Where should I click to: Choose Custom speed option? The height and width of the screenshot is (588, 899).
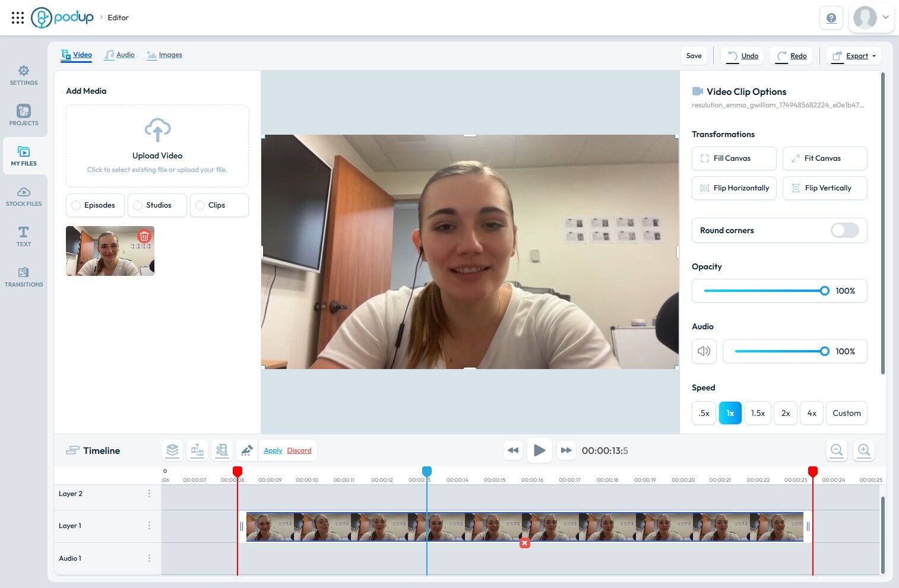[x=847, y=413]
